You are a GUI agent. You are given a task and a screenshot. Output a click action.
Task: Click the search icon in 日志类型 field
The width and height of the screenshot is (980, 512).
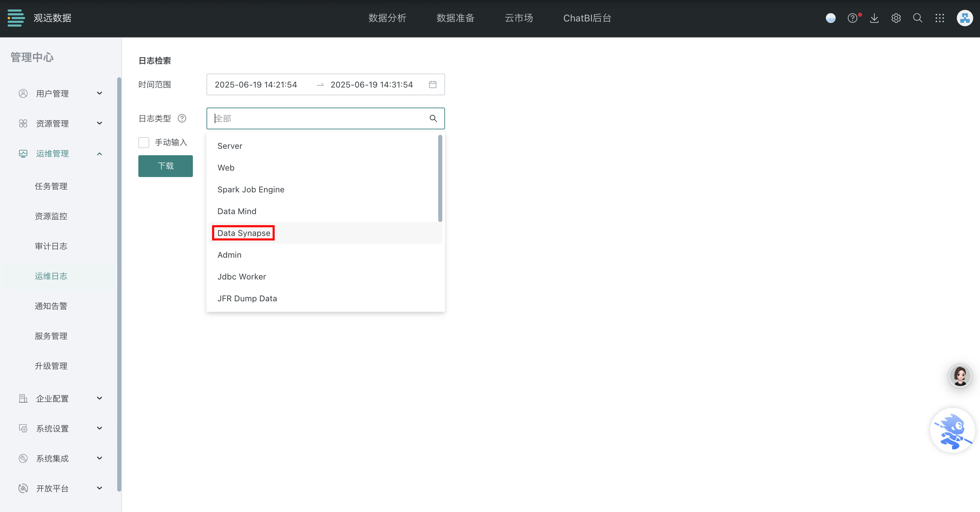[433, 118]
